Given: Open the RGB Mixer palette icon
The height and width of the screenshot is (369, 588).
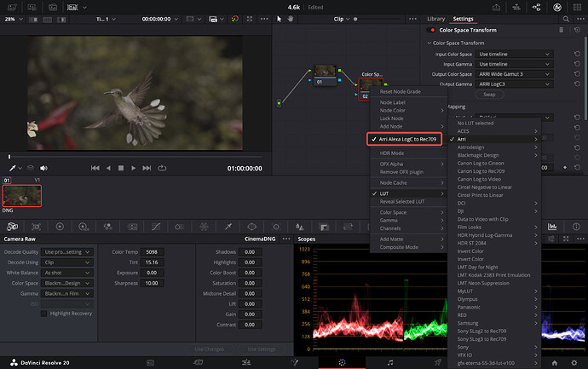Looking at the screenshot, I should 107,227.
